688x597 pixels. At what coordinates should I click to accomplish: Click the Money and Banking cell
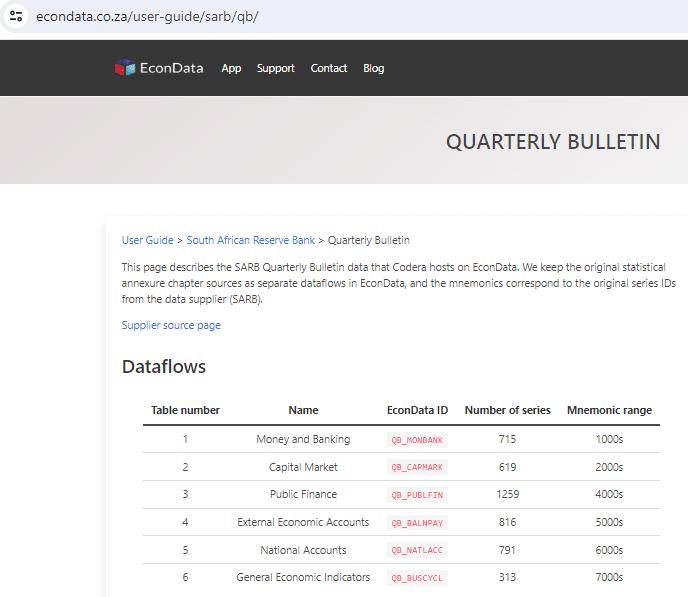[x=303, y=439]
